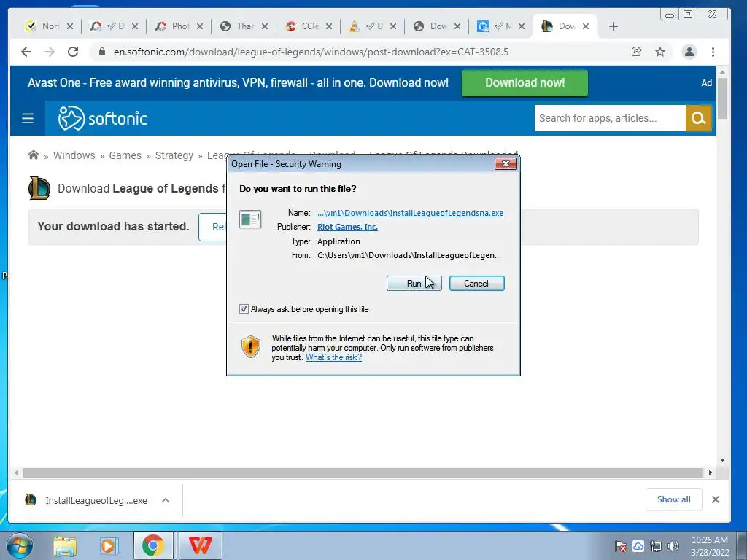
Task: Click the volume speaker tray icon
Action: pyautogui.click(x=673, y=546)
